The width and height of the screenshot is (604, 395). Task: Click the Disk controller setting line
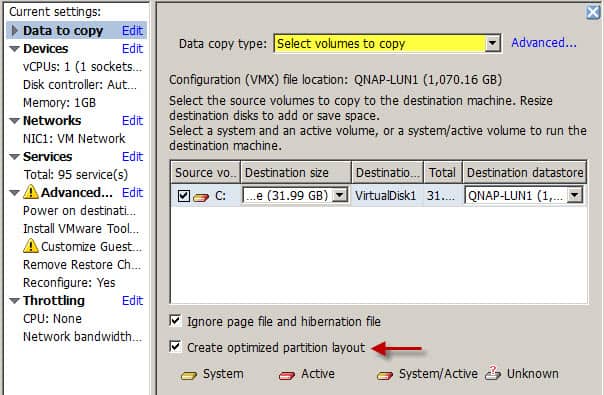tap(80, 85)
